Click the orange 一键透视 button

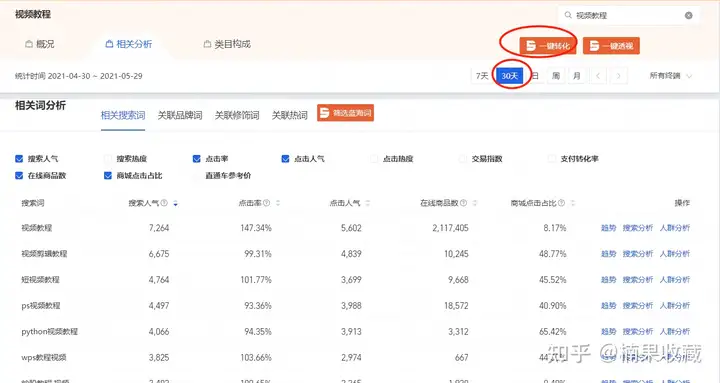click(x=611, y=45)
